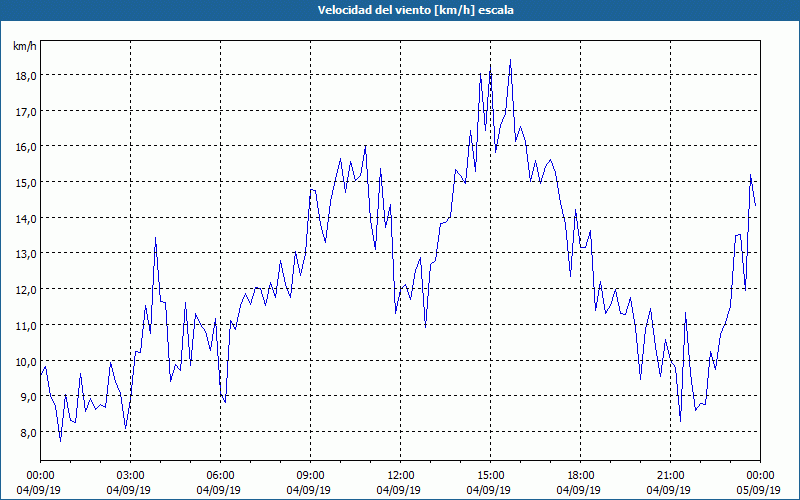Click the 13,0 value on the Y axis
The image size is (800, 500).
pos(26,254)
